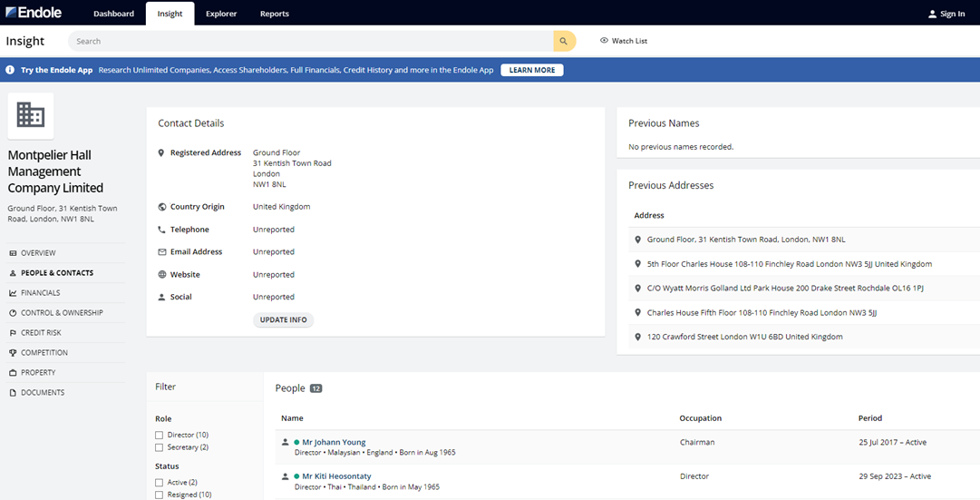Click the yellow search magnifier button
This screenshot has height=500, width=980.
(564, 41)
